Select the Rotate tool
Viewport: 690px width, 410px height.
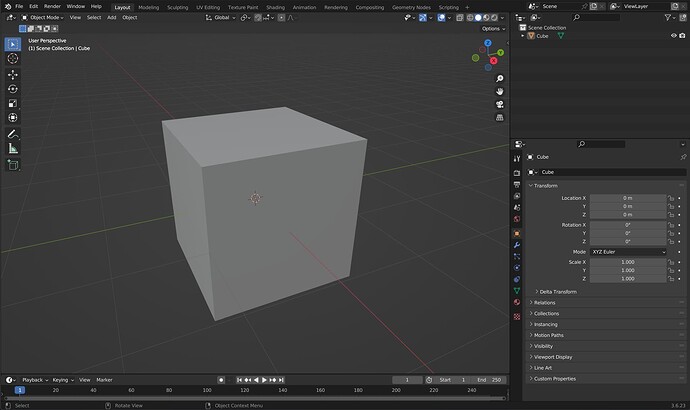tap(13, 89)
